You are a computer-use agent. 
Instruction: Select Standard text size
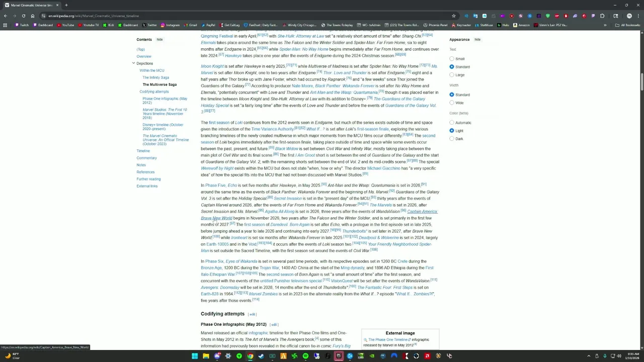point(452,67)
